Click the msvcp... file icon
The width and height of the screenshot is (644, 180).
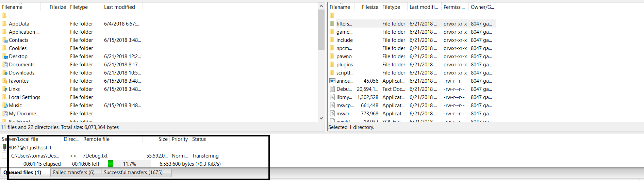pyautogui.click(x=332, y=105)
